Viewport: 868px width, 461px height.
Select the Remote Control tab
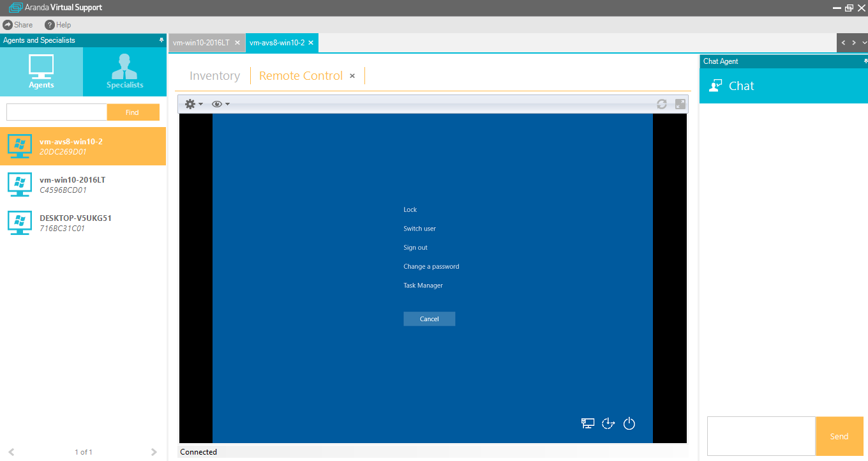(301, 75)
